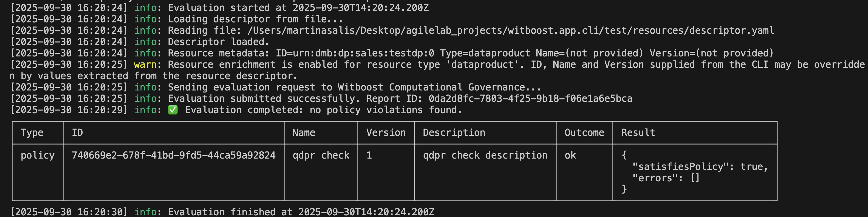Viewport: 868px width, 217px height.
Task: Click the 'qdpr check description' cell
Action: pos(485,155)
